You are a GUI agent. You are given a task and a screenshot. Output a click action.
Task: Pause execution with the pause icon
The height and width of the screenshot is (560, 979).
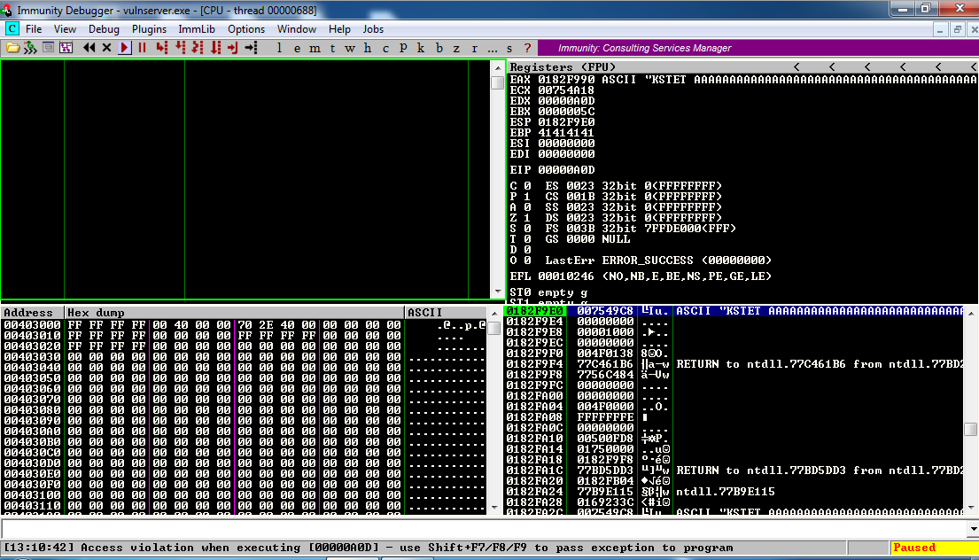[x=142, y=48]
